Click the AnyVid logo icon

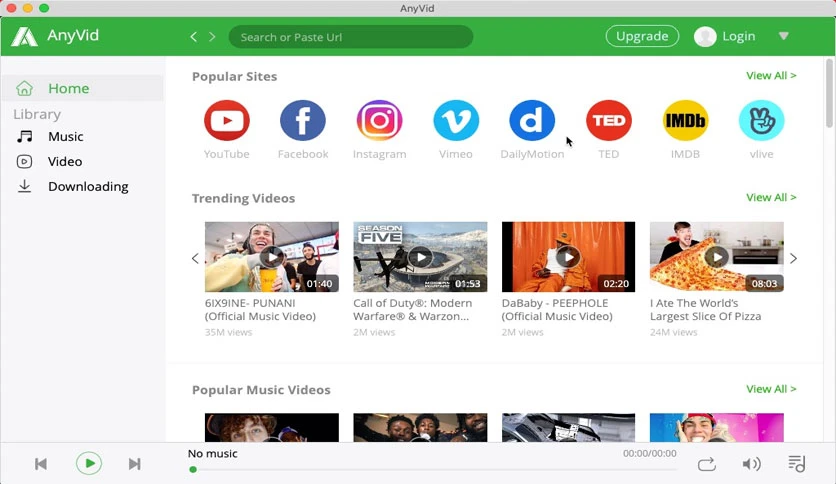click(x=25, y=36)
